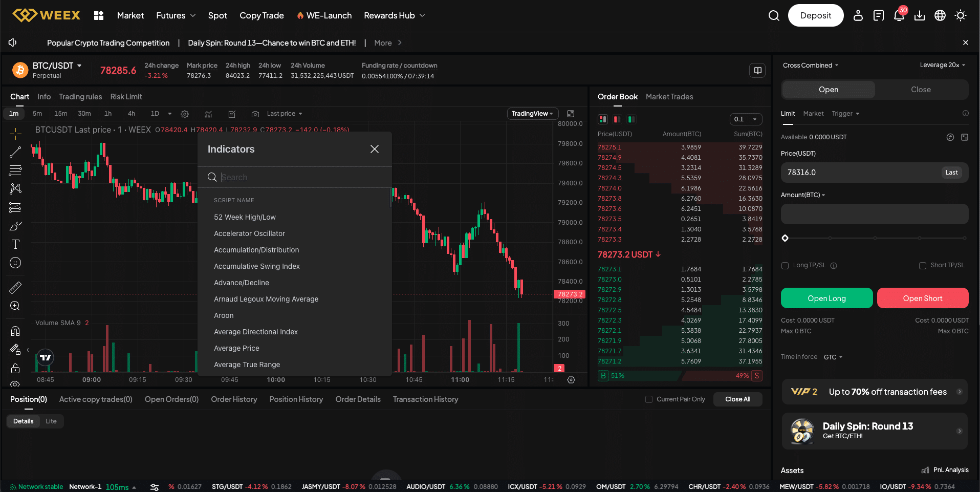Open the Copy Trade menu item

(262, 15)
